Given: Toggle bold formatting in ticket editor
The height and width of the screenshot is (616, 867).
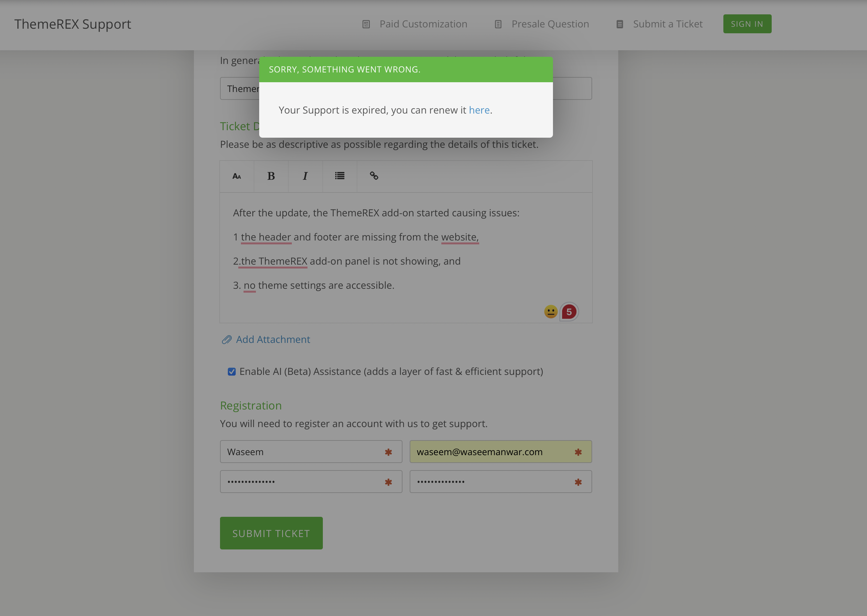Looking at the screenshot, I should [271, 177].
